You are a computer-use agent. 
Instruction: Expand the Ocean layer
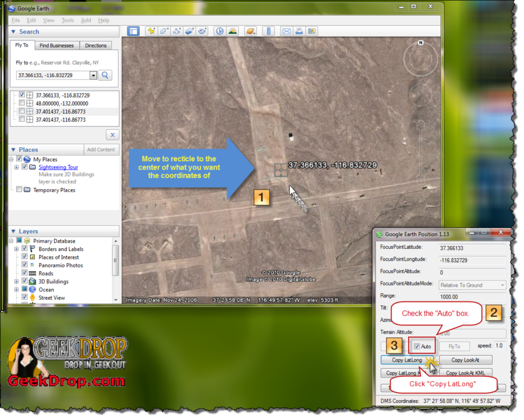(17, 289)
